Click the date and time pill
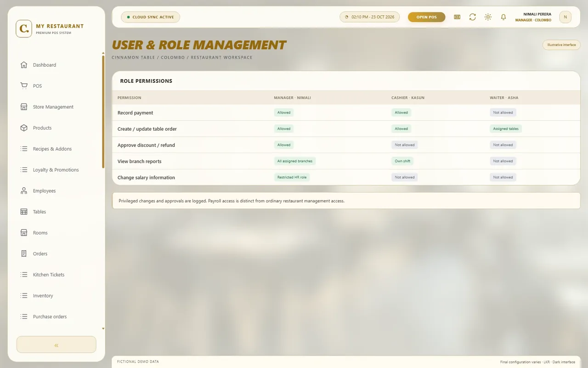This screenshot has width=588, height=368. coord(370,17)
